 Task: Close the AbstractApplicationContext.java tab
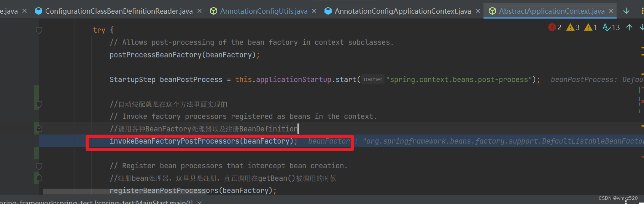611,11
